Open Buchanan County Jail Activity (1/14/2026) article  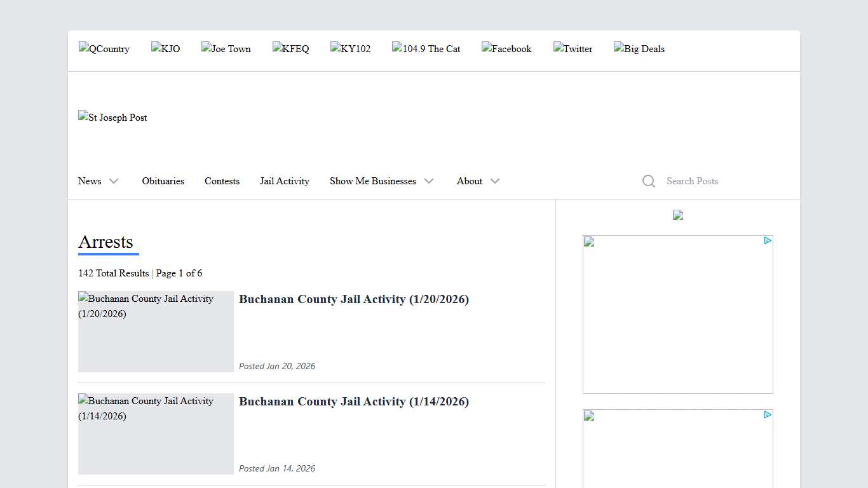point(354,402)
